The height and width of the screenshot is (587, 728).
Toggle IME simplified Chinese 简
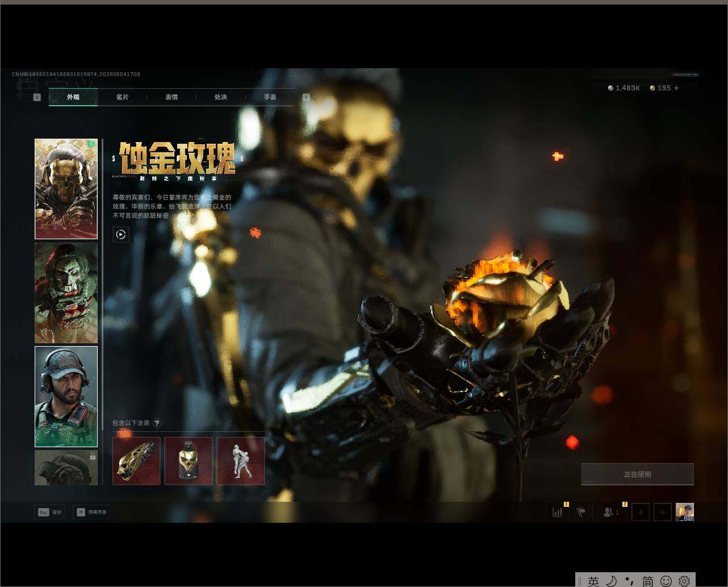click(647, 581)
